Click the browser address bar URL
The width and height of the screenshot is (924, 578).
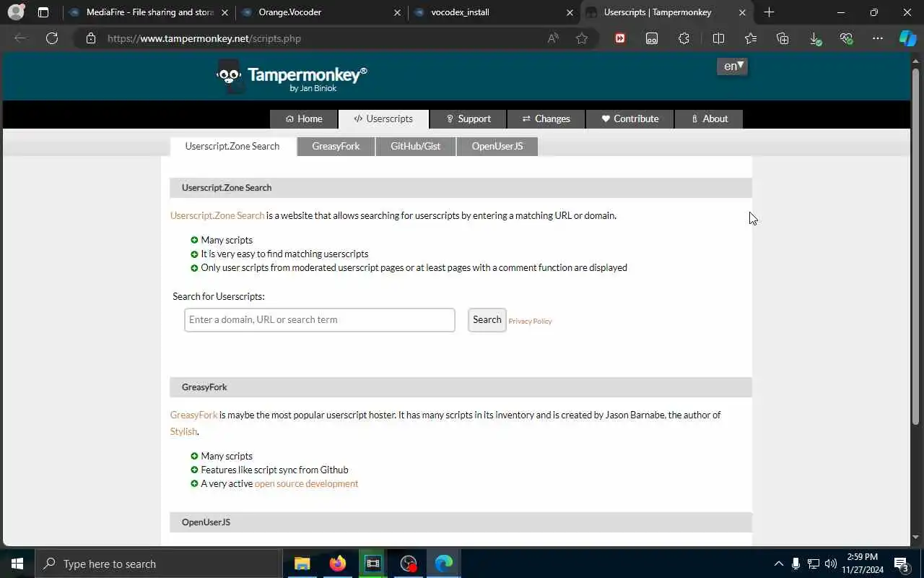click(x=204, y=38)
